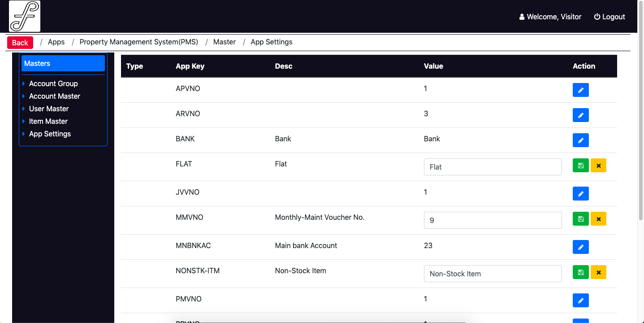This screenshot has width=644, height=323.
Task: Discard changes for NONSTK-ITM row
Action: pos(598,272)
